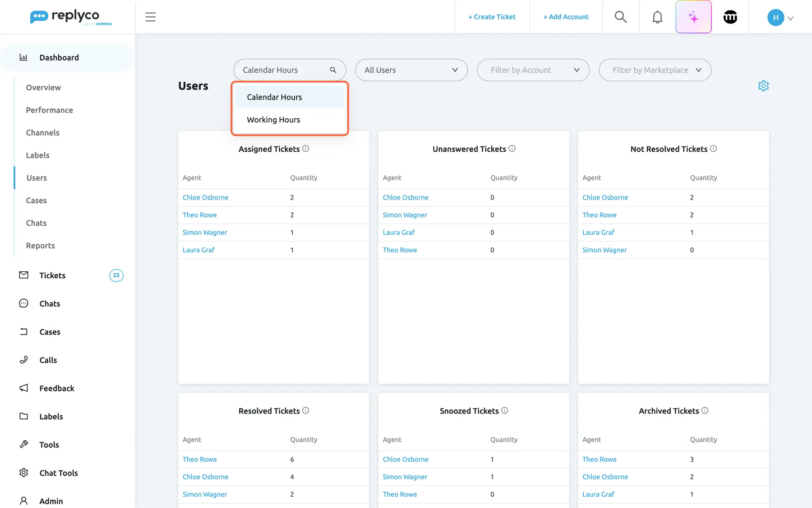Open Performance dashboard section
The height and width of the screenshot is (508, 812).
point(50,110)
